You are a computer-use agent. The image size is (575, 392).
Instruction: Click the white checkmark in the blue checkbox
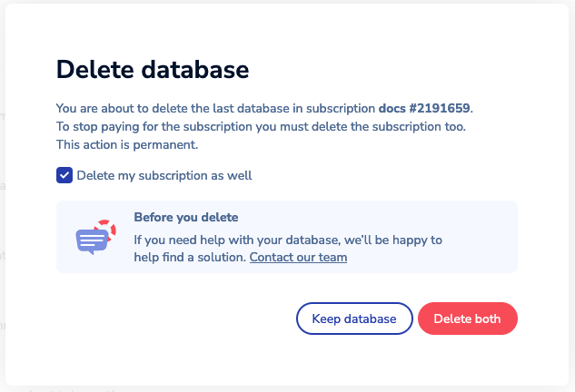(64, 175)
